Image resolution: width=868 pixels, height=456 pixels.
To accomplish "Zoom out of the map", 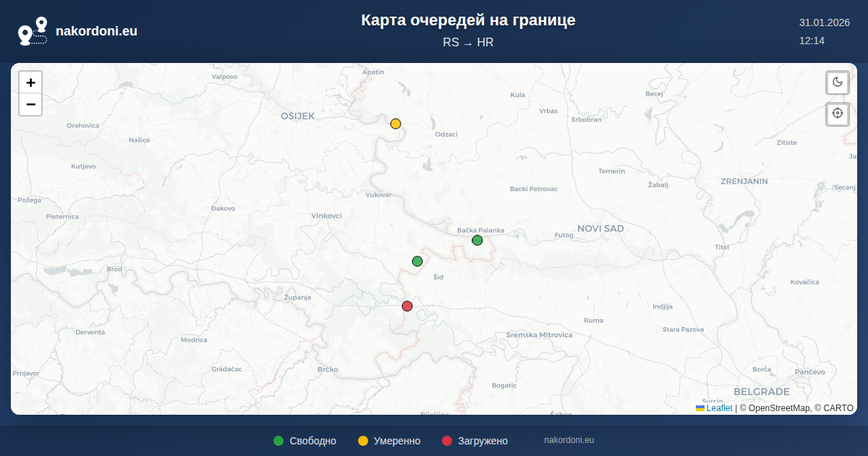I will coord(30,104).
